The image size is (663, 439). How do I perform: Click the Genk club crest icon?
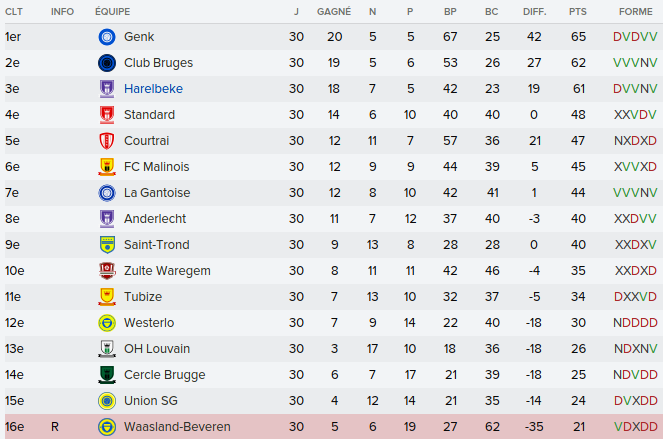107,37
